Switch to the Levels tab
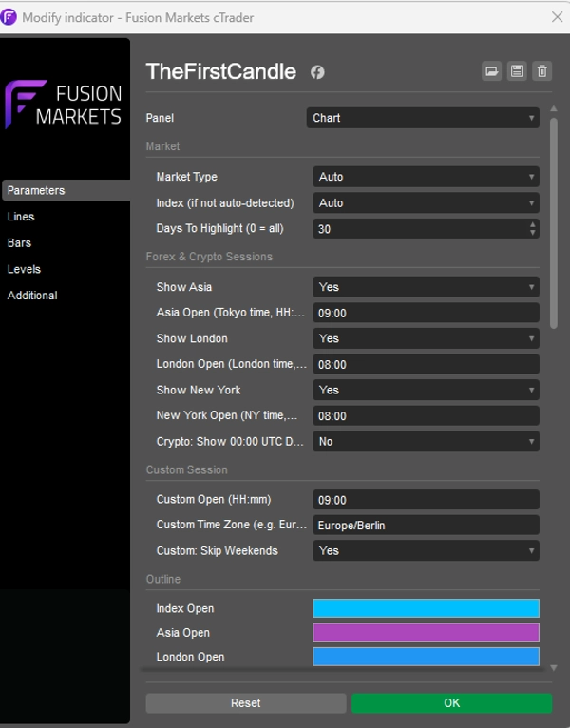This screenshot has height=728, width=570. tap(24, 269)
